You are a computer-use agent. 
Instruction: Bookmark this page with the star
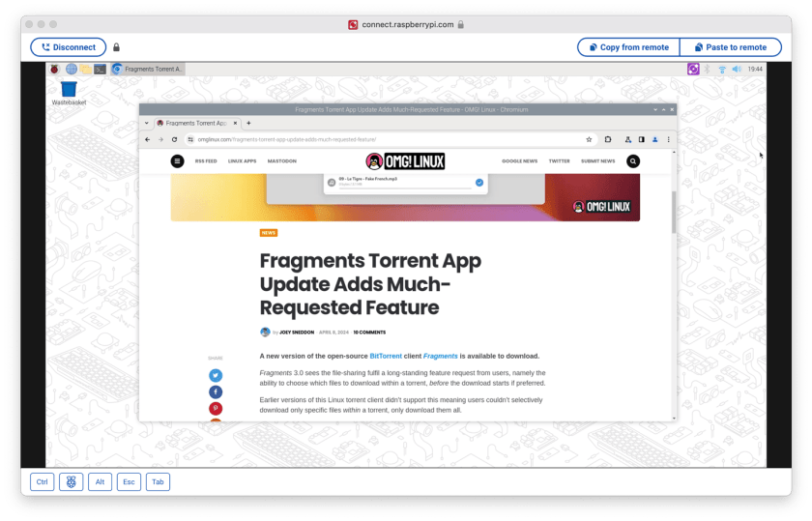pyautogui.click(x=589, y=139)
